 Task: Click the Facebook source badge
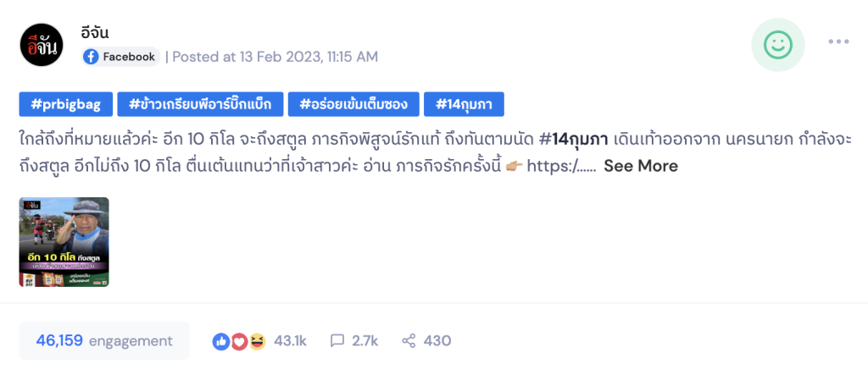[120, 57]
